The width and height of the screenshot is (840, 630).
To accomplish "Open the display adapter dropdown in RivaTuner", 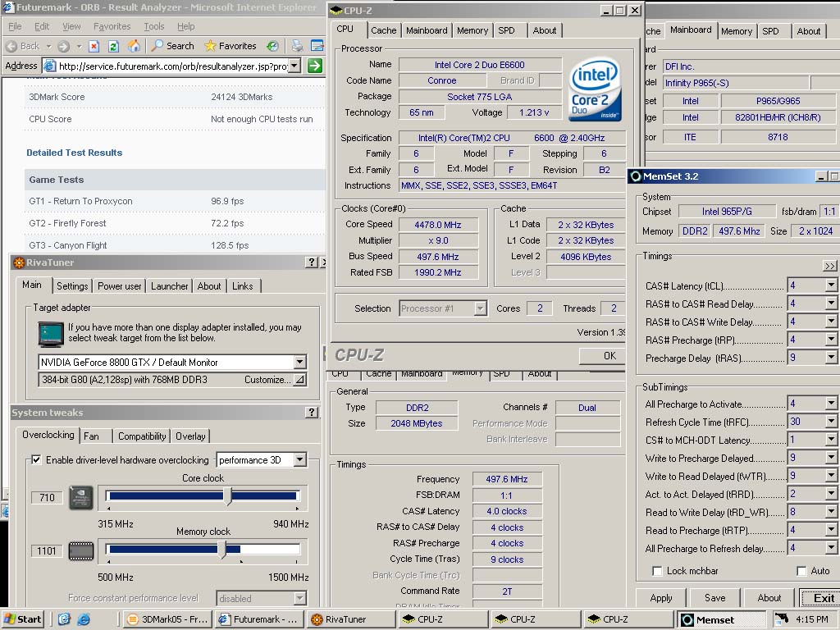I will point(300,363).
